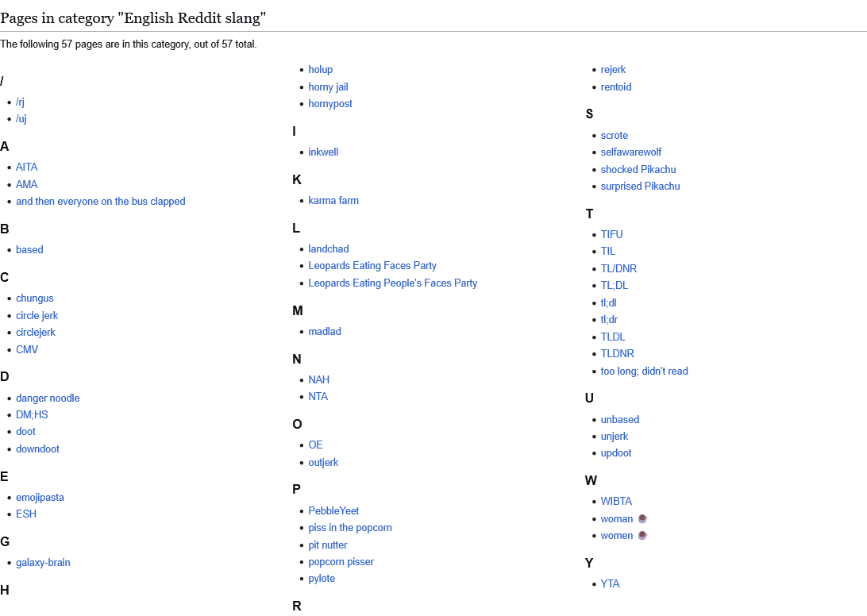Open the /uj page link
The image size is (867, 616).
pos(21,118)
